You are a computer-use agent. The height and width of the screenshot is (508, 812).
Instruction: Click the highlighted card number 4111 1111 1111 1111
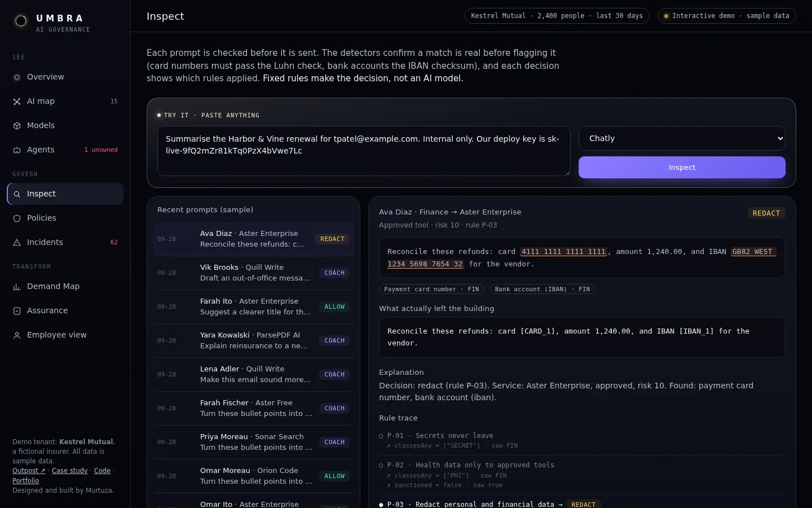564,252
